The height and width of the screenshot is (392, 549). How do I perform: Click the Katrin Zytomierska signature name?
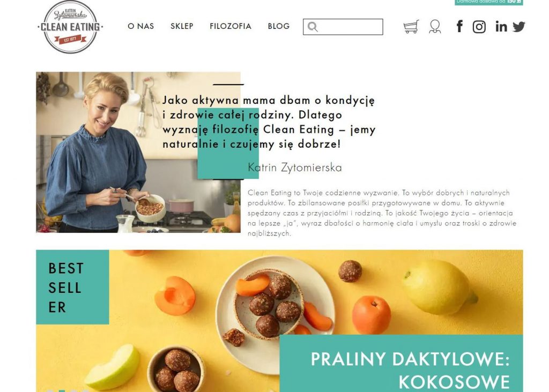(x=295, y=168)
